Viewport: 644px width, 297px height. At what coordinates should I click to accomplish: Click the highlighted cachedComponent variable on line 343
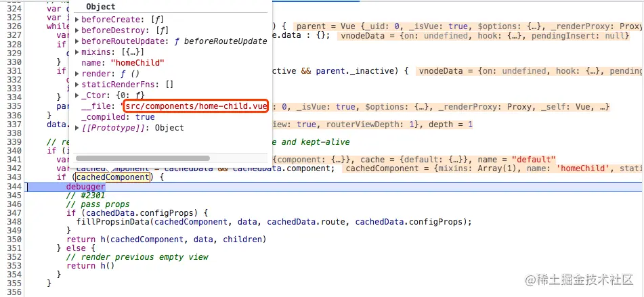112,177
